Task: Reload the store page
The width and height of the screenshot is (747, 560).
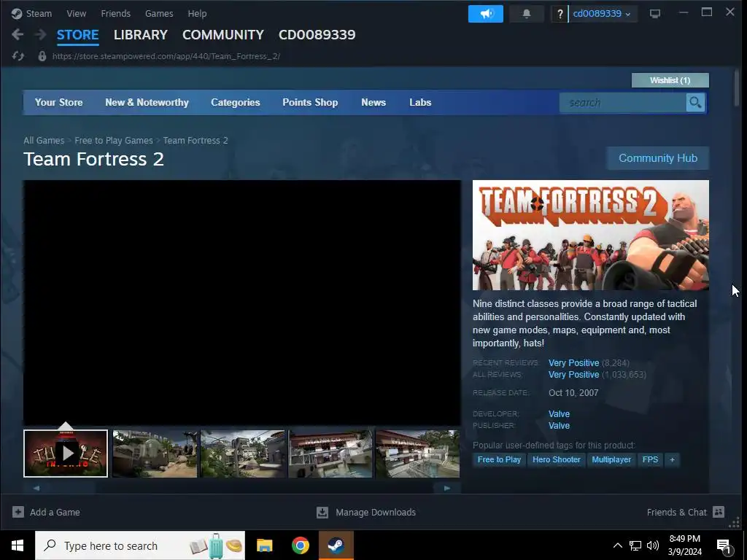Action: [x=18, y=56]
